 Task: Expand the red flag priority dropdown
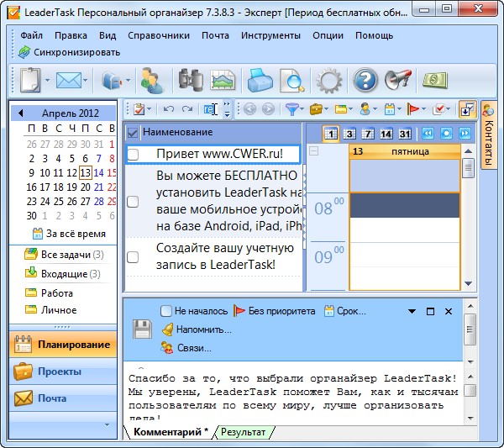click(424, 109)
